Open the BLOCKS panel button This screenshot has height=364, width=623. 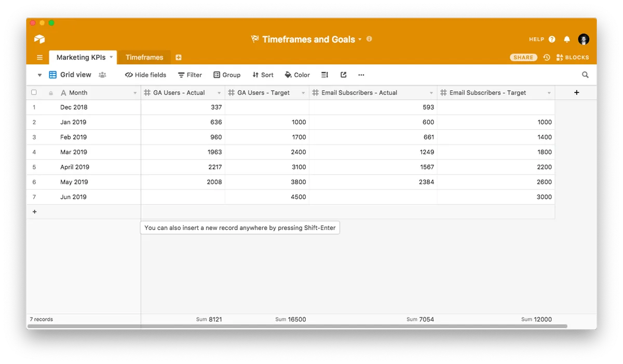point(573,57)
